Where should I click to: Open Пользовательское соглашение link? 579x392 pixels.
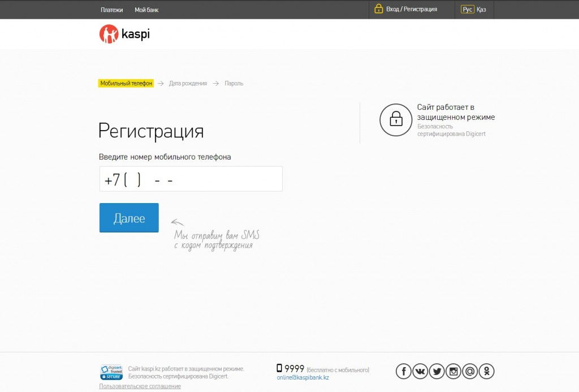point(140,386)
